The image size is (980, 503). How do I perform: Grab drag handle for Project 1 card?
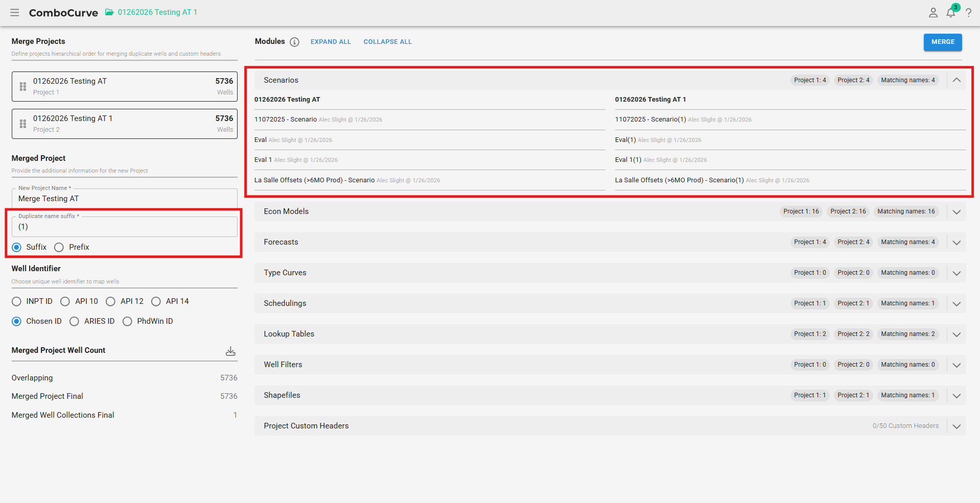coord(23,87)
